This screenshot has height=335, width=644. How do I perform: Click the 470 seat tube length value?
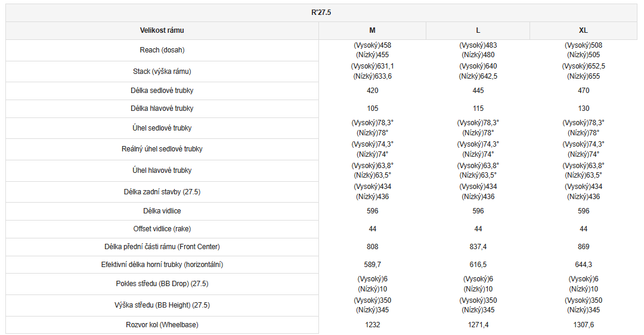pos(583,91)
